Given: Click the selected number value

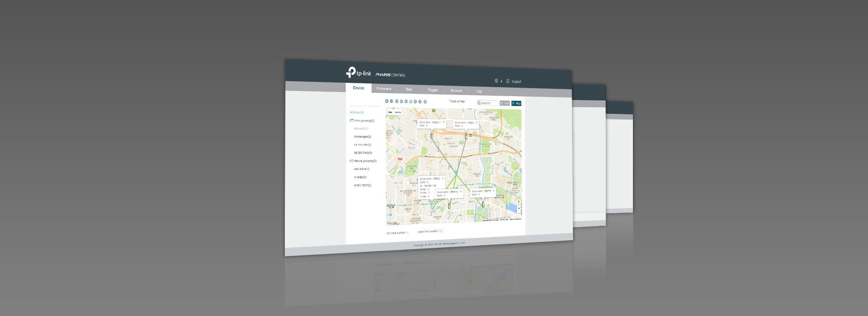Looking at the screenshot, I should pyautogui.click(x=441, y=231).
